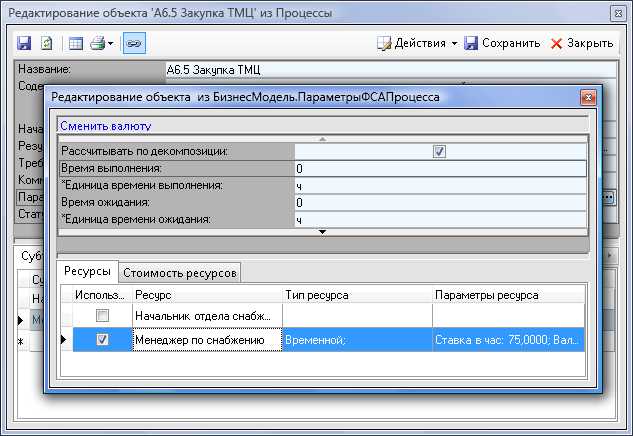Click the Ресурс column header
The width and height of the screenshot is (633, 436).
point(207,295)
